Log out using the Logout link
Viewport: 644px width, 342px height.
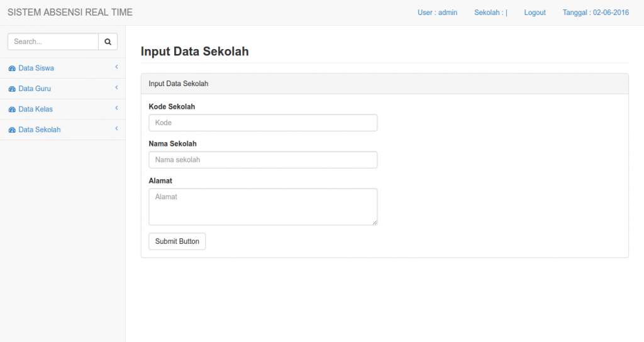[535, 13]
